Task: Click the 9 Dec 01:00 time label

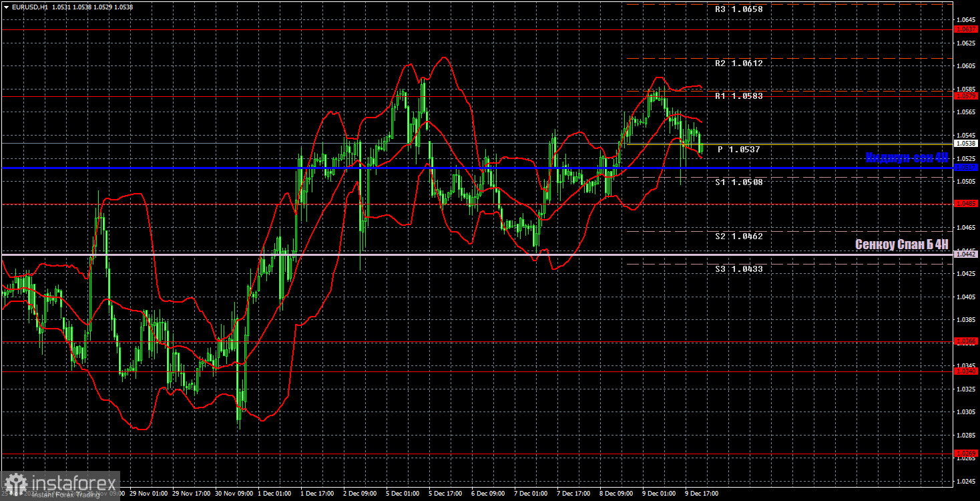Action: coord(659,494)
